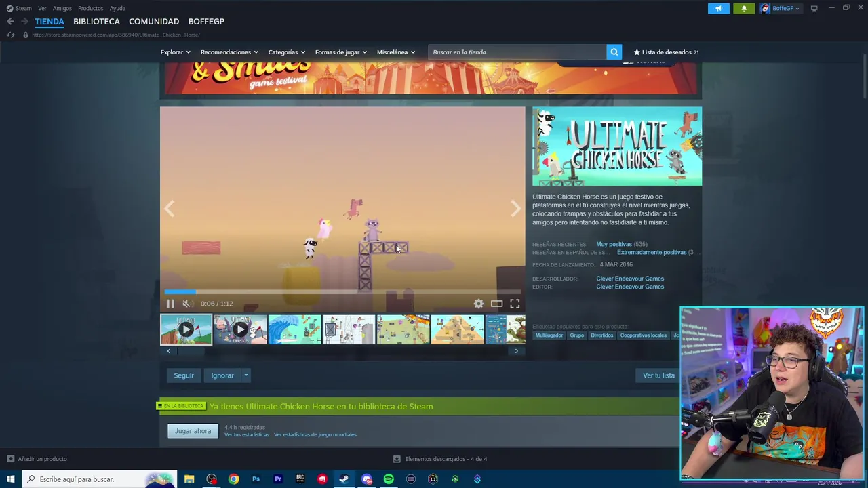This screenshot has height=488, width=868.
Task: Go forward with the navigation arrow
Action: (x=24, y=22)
